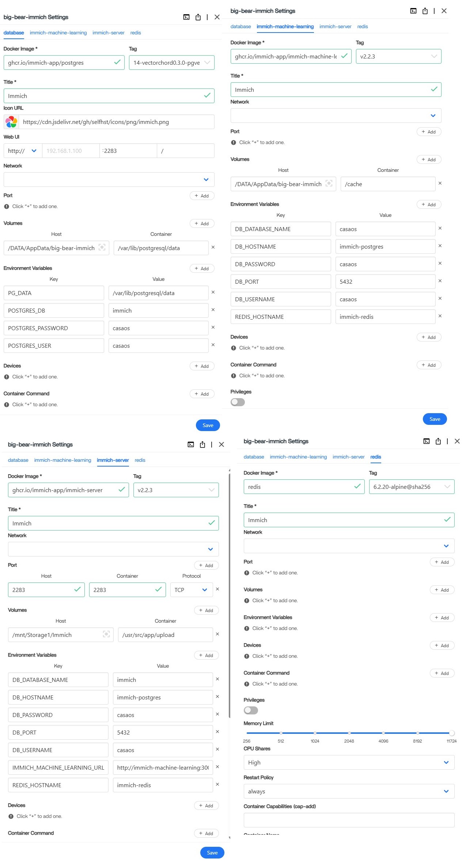Viewport: 466px width, 868px height.
Task: Remove the /usr/src/app/upload volume mapping
Action: (x=217, y=634)
